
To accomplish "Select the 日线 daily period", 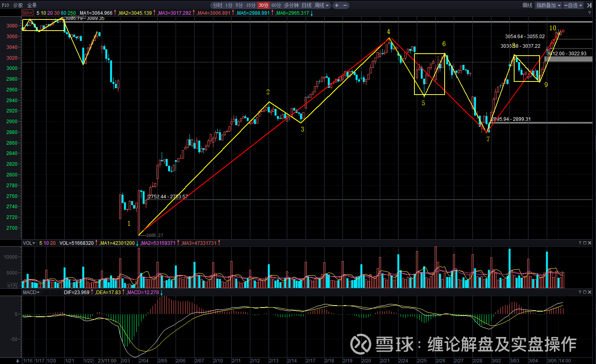I will 307,5.
